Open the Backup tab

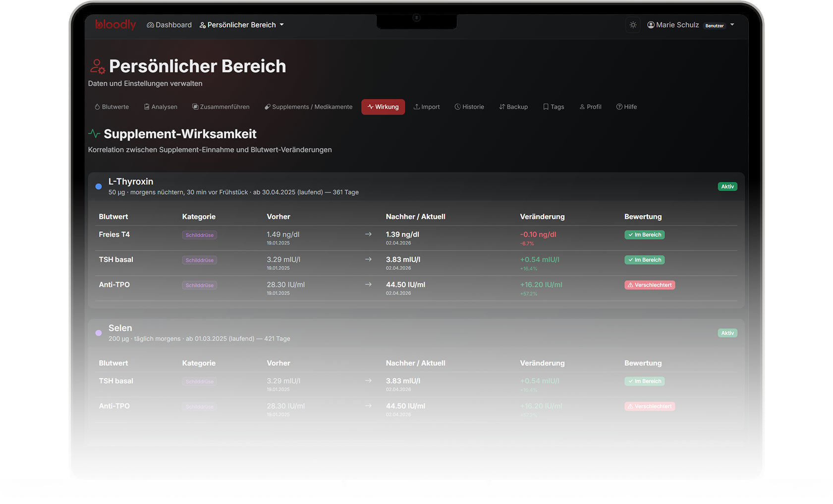[513, 107]
